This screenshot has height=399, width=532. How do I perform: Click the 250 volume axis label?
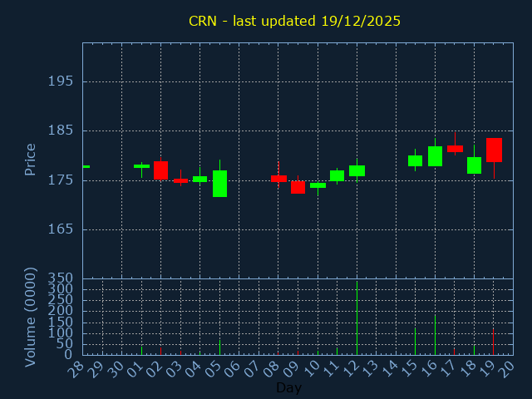[61, 300]
